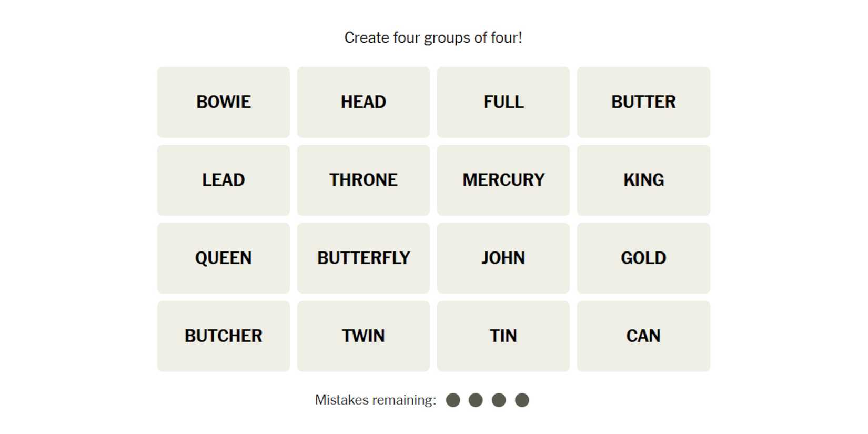
Task: Select the TIN tile
Action: [x=503, y=336]
